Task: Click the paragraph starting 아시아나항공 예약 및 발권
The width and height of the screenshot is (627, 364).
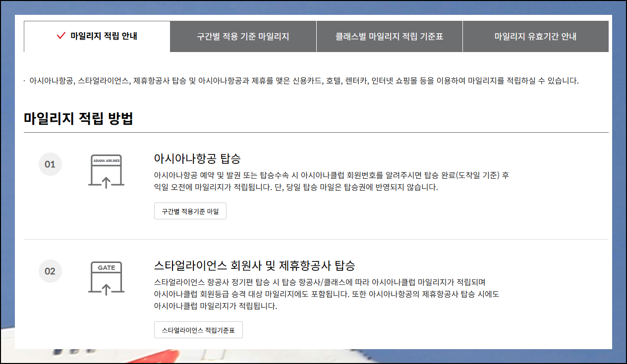Action: (332, 182)
